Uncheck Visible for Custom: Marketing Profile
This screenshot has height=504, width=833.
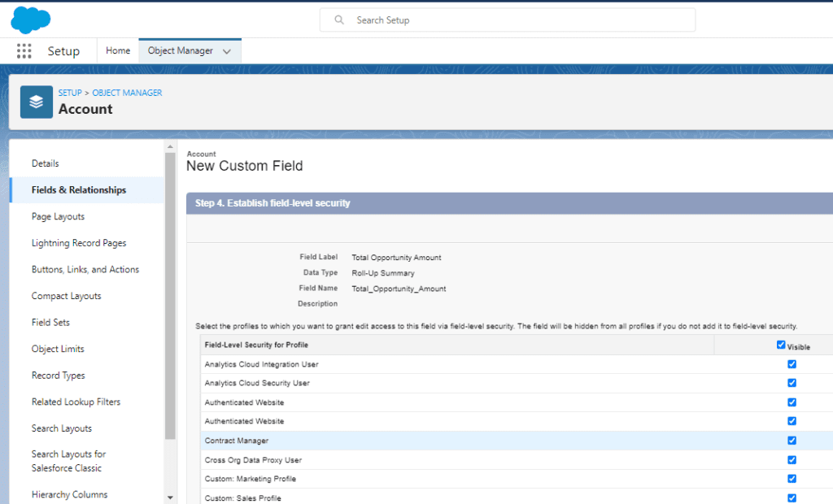pos(792,479)
